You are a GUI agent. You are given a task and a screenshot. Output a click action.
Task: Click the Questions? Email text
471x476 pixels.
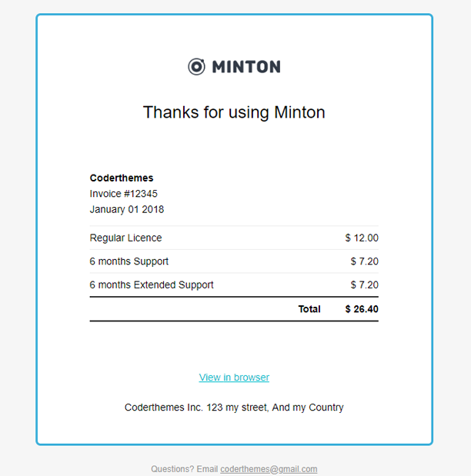[x=185, y=469]
